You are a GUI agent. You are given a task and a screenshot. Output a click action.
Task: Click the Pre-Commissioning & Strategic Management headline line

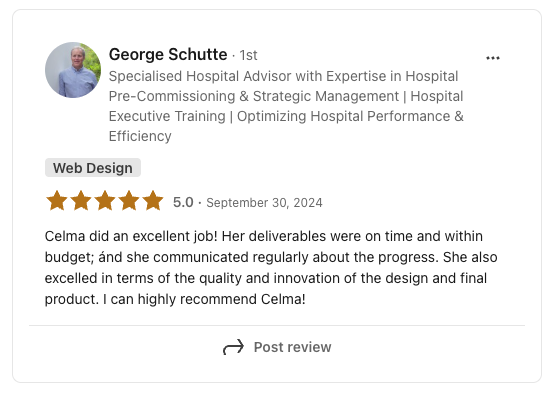(286, 96)
